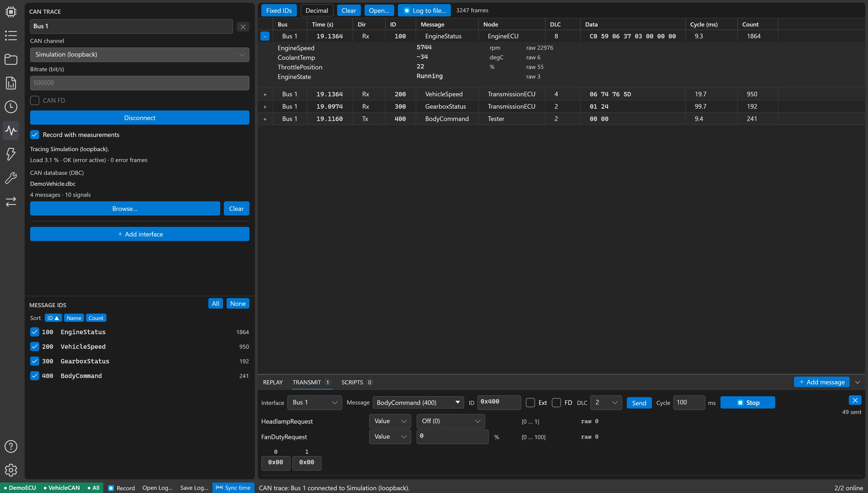Open the chip/ECU icon in sidebar
The image size is (868, 493).
(x=11, y=12)
